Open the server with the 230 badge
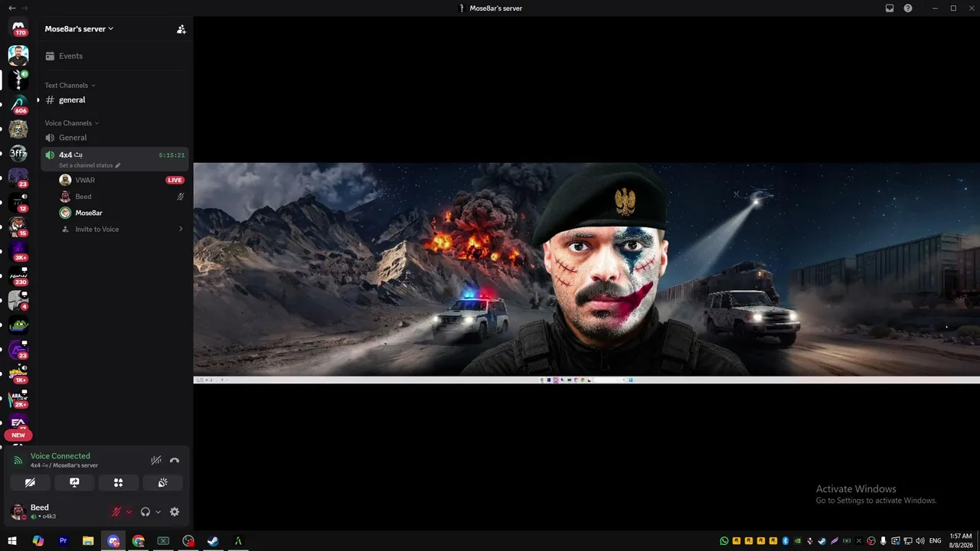The height and width of the screenshot is (551, 980). point(18,275)
